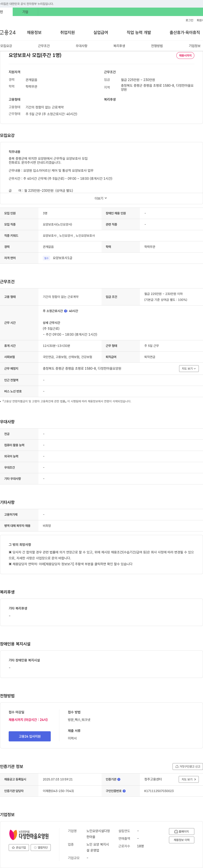Screen dimensions: 203x868
Task: Click the 방문,팩스,워크넷 application method text
Action: coord(79,720)
